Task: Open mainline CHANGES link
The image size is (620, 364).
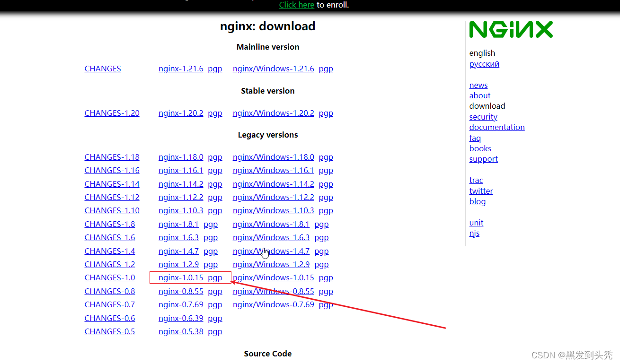Action: [x=103, y=69]
